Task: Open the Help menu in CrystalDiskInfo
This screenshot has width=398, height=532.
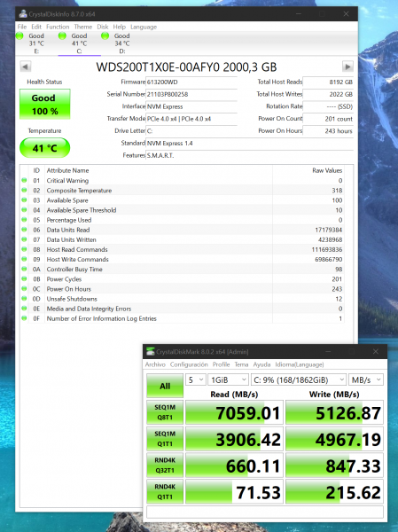Action: [119, 27]
